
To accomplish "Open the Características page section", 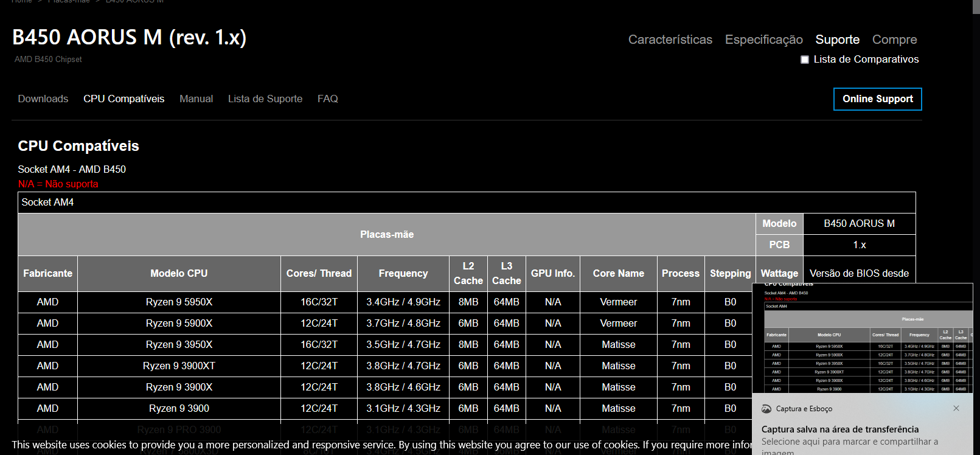I will [x=670, y=40].
